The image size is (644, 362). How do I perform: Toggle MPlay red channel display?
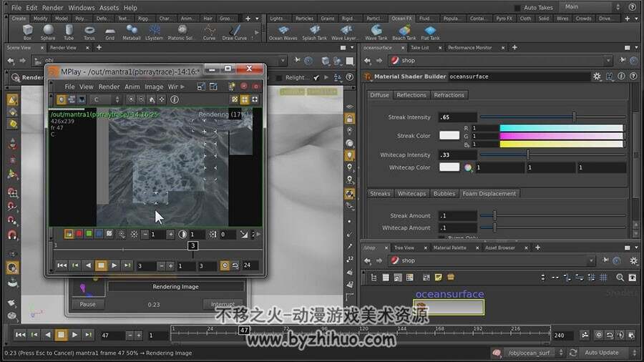click(79, 233)
